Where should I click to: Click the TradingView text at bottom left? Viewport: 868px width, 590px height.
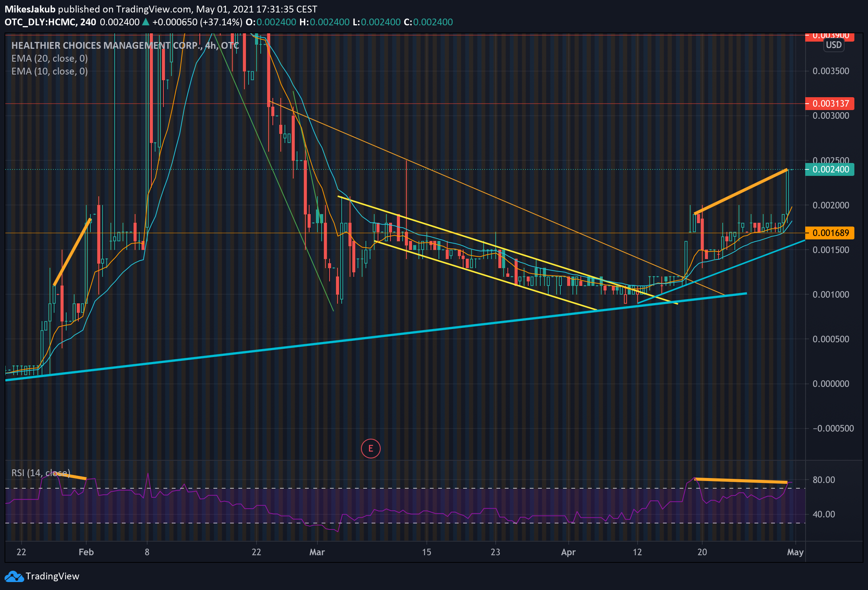coord(52,576)
